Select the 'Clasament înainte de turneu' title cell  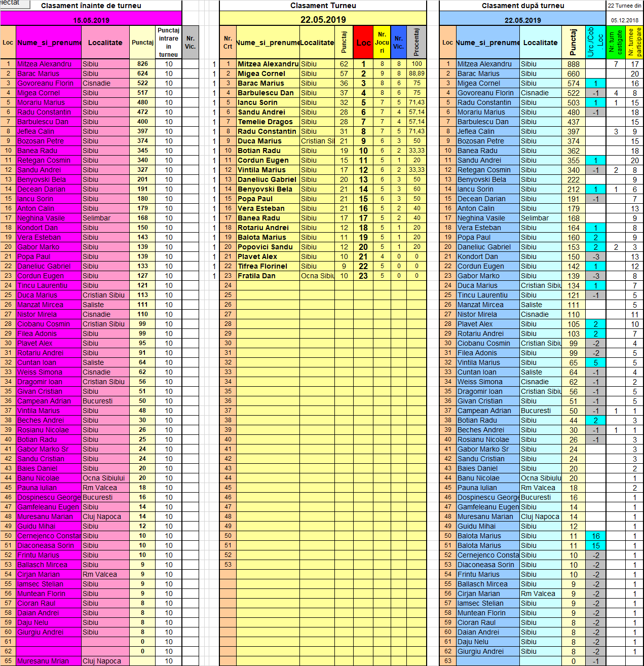click(91, 6)
